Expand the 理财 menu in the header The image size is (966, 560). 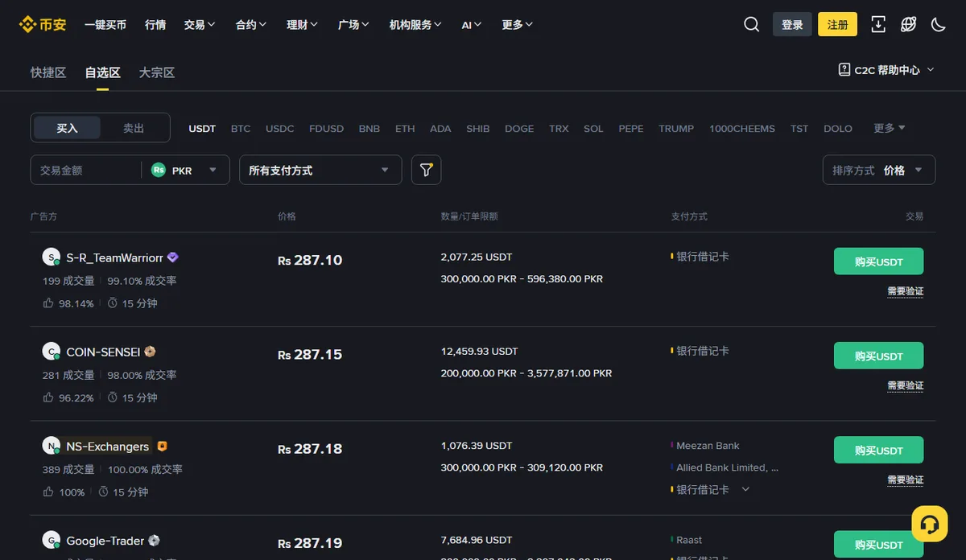[x=303, y=24]
